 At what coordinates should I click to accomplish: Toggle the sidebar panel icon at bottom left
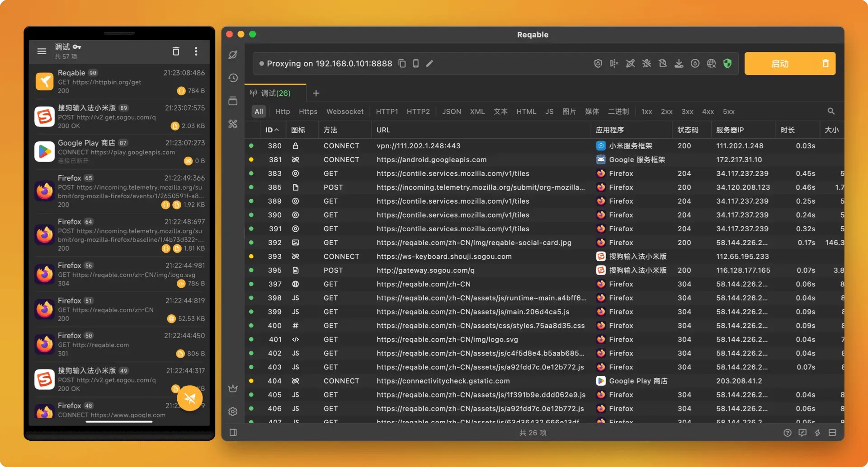coord(233,433)
